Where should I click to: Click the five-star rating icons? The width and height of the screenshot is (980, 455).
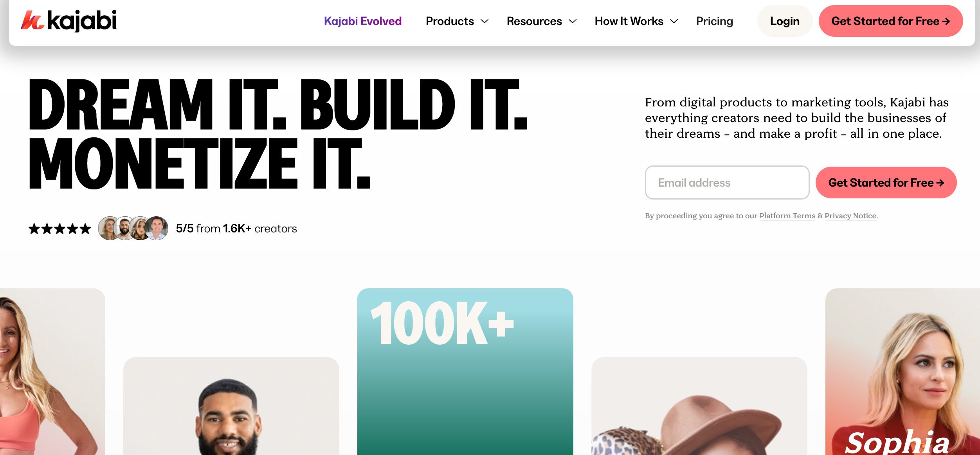59,228
